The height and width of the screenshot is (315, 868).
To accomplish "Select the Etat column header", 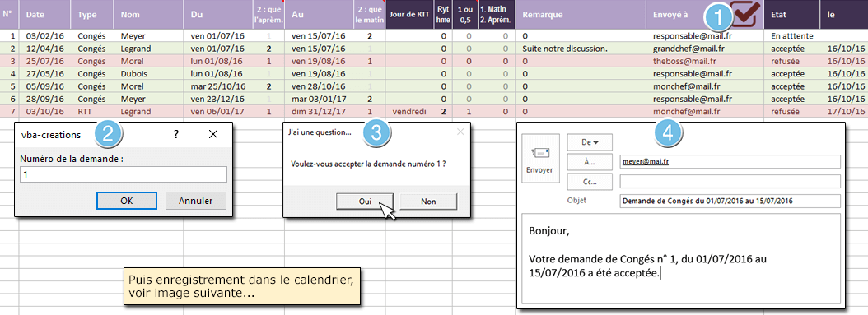I will pos(791,15).
